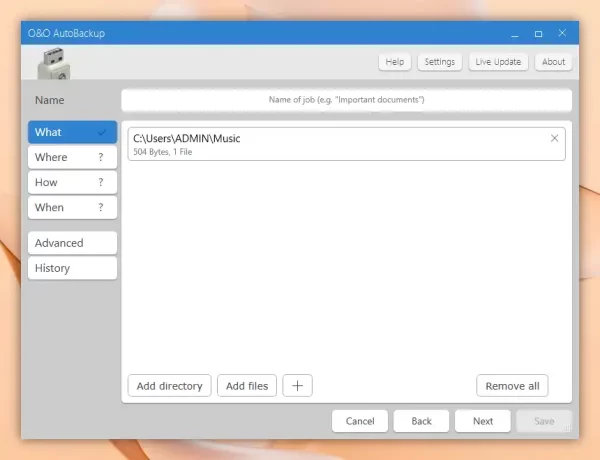600x460 pixels.
Task: Click Add directory button
Action: pyautogui.click(x=170, y=385)
